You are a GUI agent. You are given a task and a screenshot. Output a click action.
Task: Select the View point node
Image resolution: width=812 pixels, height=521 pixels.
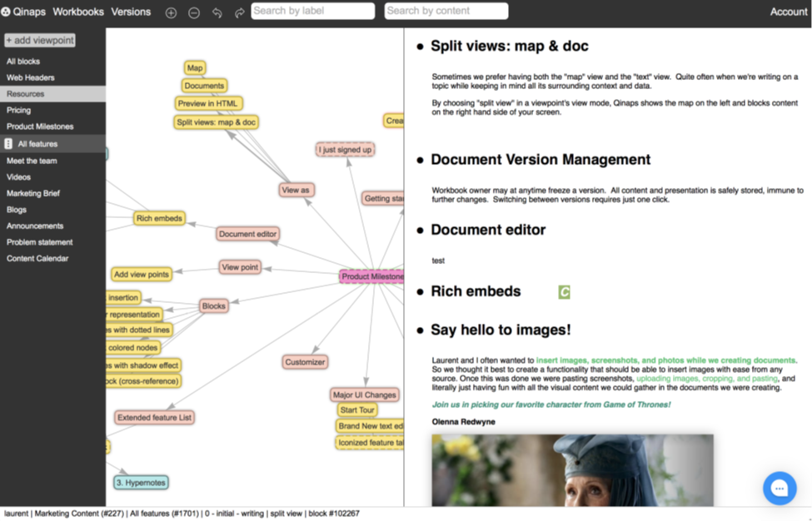(241, 267)
